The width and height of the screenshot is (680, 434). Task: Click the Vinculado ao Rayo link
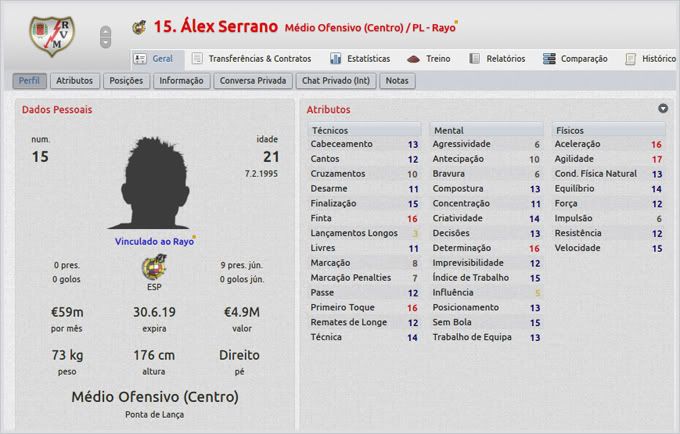coord(152,240)
